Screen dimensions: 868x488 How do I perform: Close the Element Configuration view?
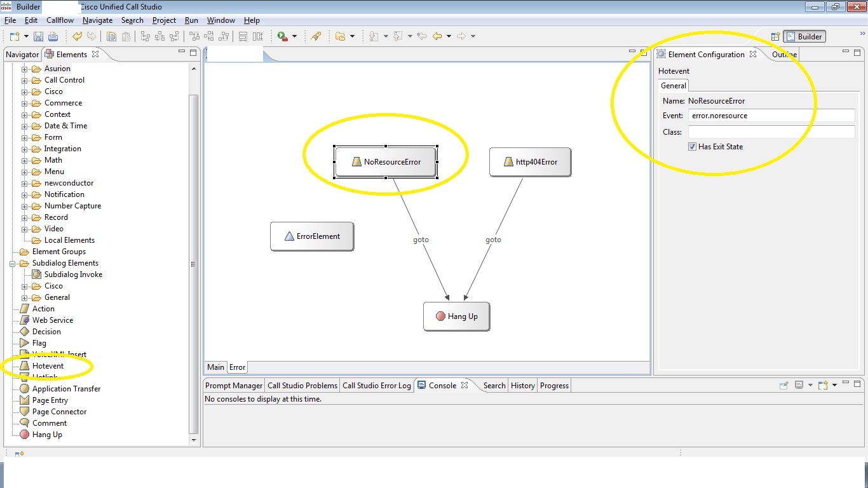coord(753,54)
